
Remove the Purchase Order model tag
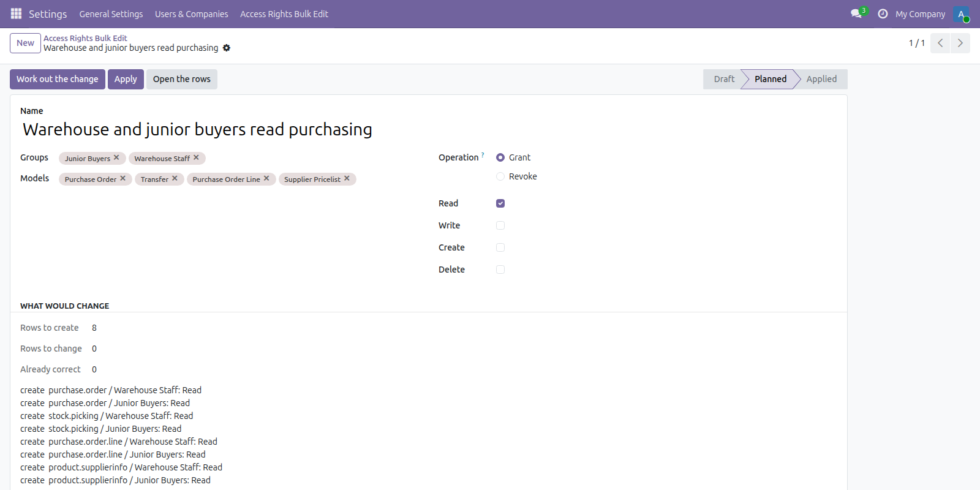pos(123,178)
